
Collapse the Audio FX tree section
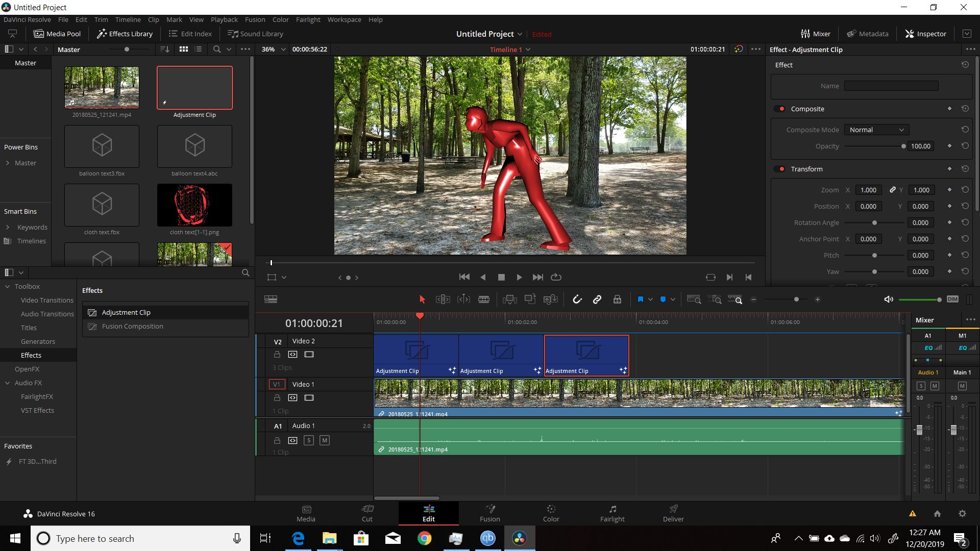pos(7,383)
